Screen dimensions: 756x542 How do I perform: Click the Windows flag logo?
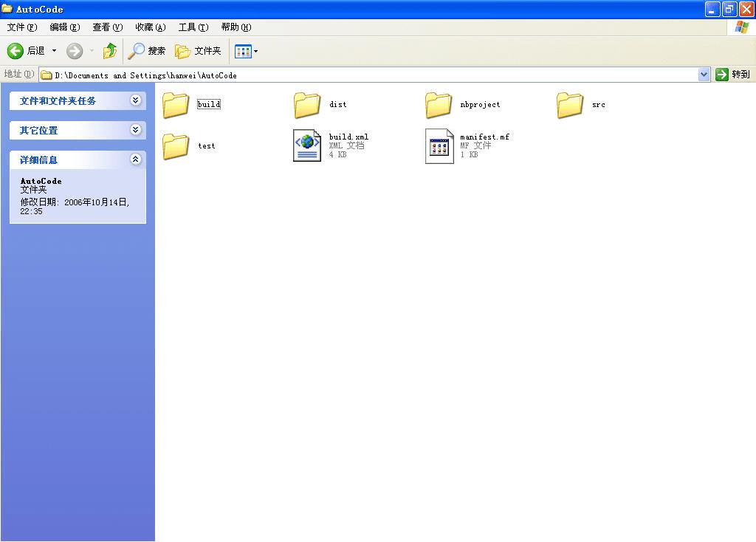(x=741, y=27)
